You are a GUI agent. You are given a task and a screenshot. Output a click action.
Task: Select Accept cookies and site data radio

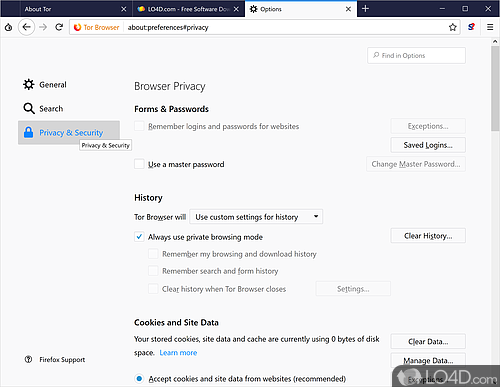[139, 379]
